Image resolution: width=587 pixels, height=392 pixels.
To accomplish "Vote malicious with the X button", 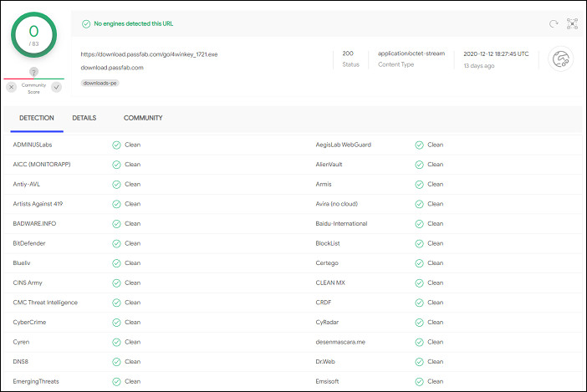I will coord(12,87).
